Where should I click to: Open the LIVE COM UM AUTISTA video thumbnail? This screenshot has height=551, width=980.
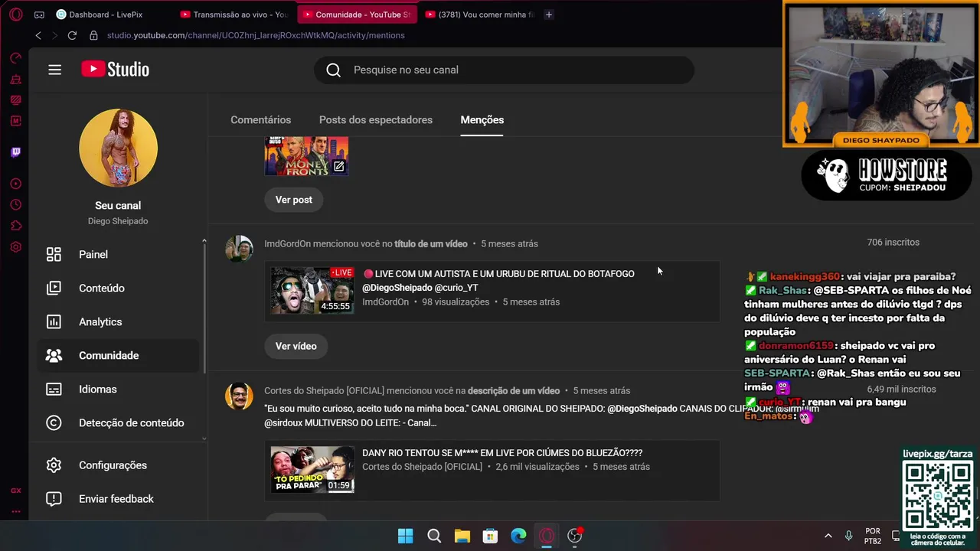click(312, 291)
